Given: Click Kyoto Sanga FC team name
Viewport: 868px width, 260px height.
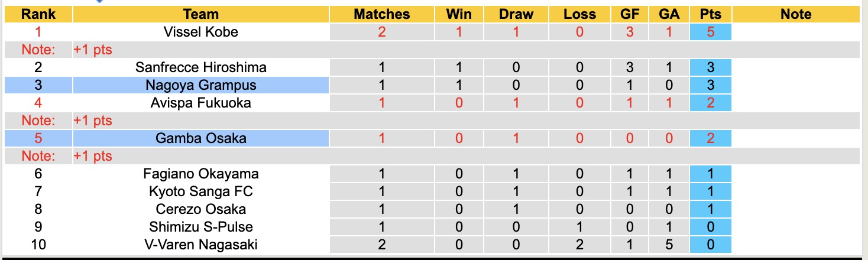Looking at the screenshot, I should tap(200, 191).
